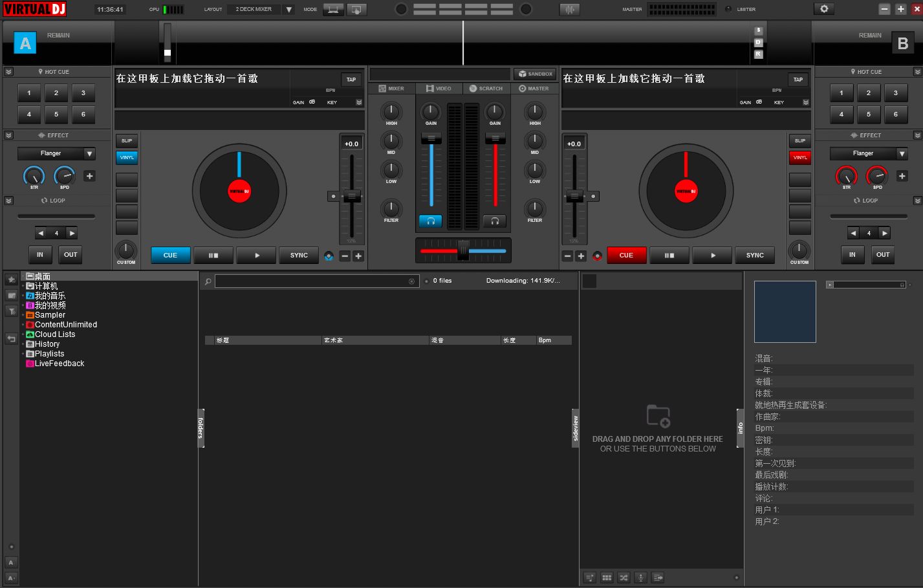Collapse the HOT CUE panel on deck A

[x=9, y=72]
